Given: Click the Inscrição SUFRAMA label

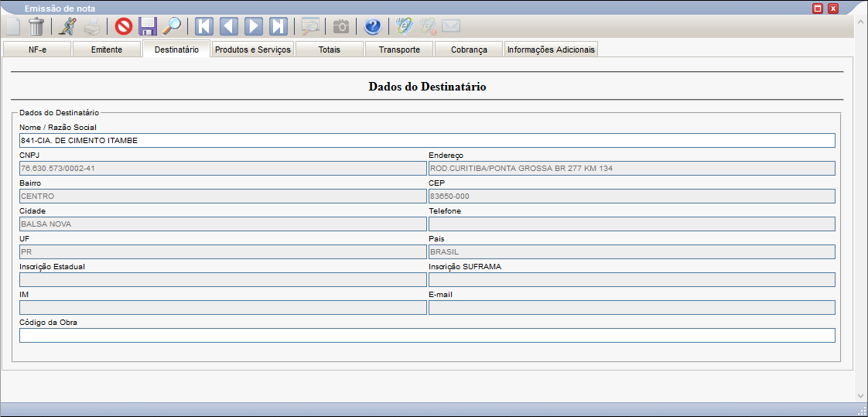Looking at the screenshot, I should (x=465, y=266).
